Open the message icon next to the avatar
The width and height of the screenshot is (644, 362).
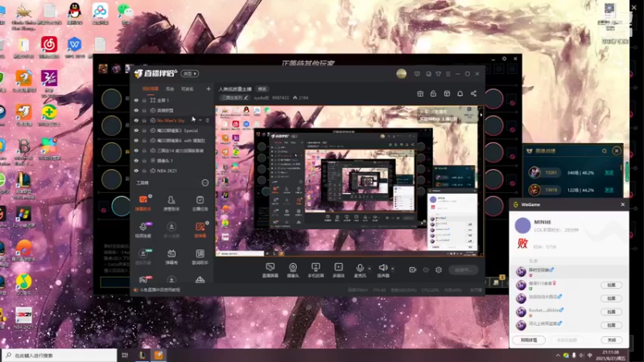[x=417, y=74]
